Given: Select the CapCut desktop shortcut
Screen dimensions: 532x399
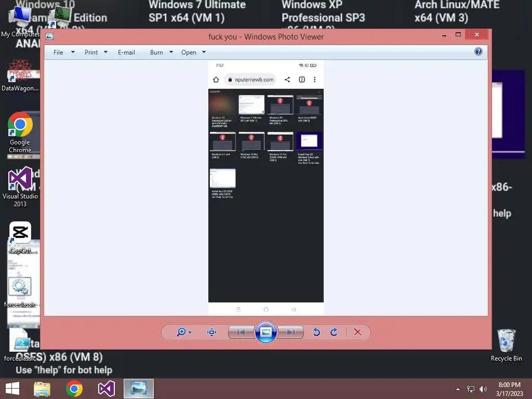Looking at the screenshot, I should pos(20,237).
